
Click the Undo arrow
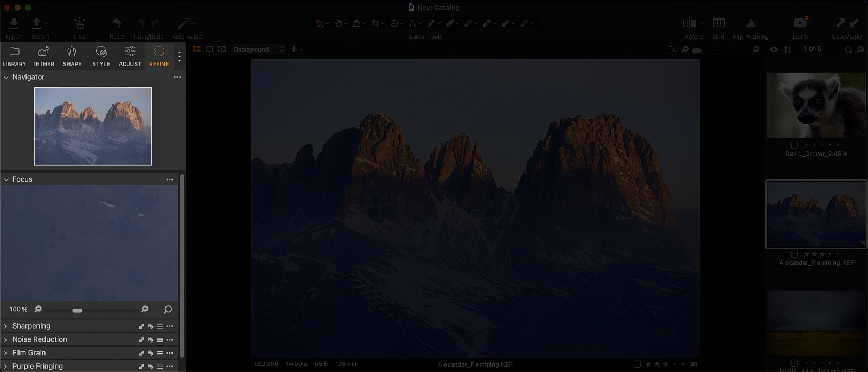tap(142, 23)
